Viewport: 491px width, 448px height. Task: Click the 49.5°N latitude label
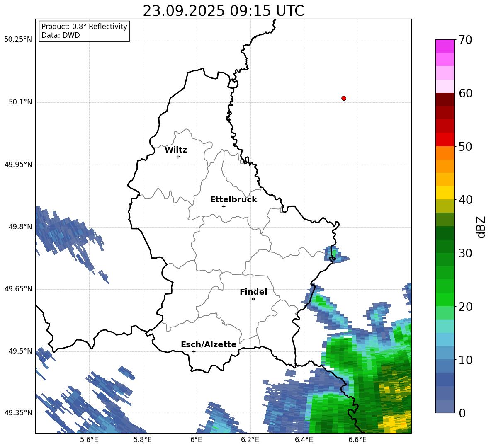(x=20, y=351)
